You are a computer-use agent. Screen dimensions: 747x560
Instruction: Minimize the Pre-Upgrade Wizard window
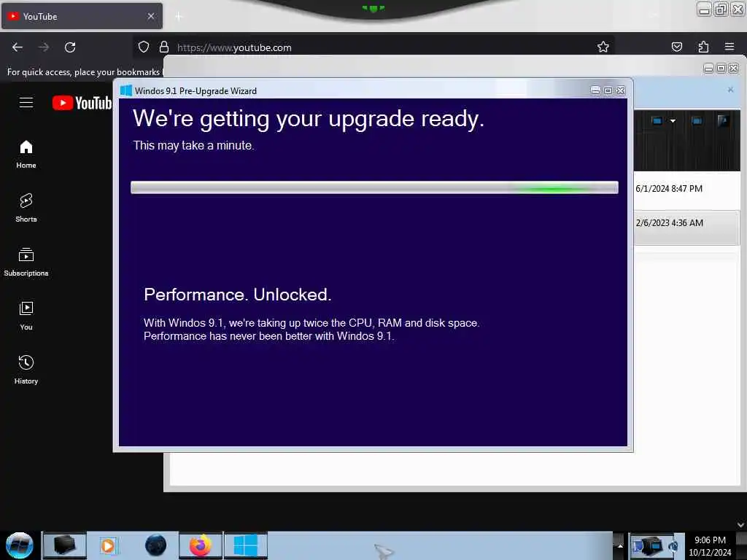(595, 90)
